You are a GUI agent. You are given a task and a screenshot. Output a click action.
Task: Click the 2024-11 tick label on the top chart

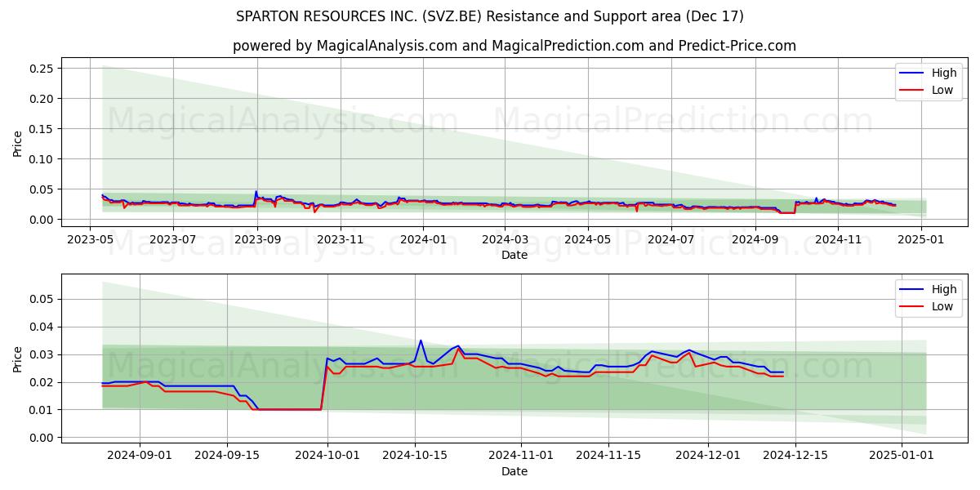(840, 239)
